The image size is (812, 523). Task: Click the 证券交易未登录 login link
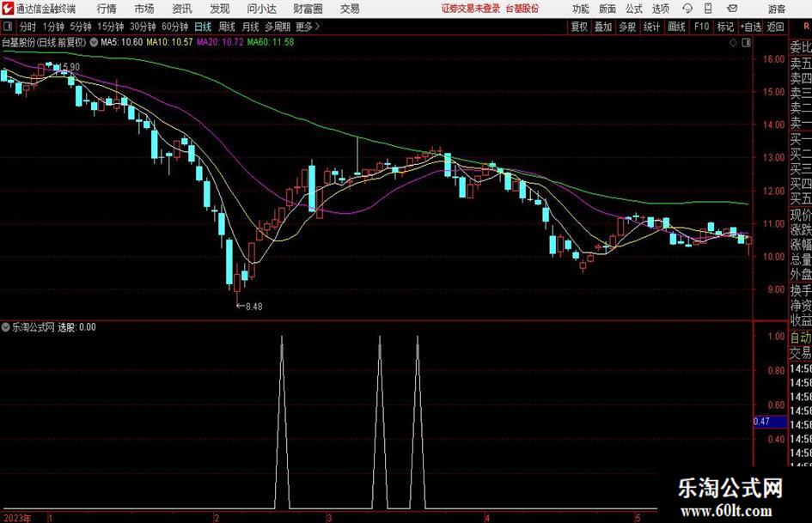pos(471,9)
